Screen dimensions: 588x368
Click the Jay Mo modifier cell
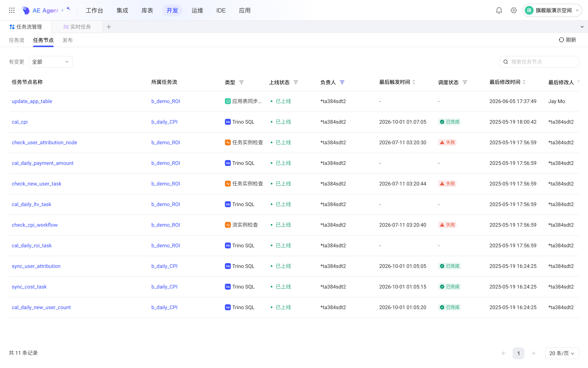click(556, 101)
